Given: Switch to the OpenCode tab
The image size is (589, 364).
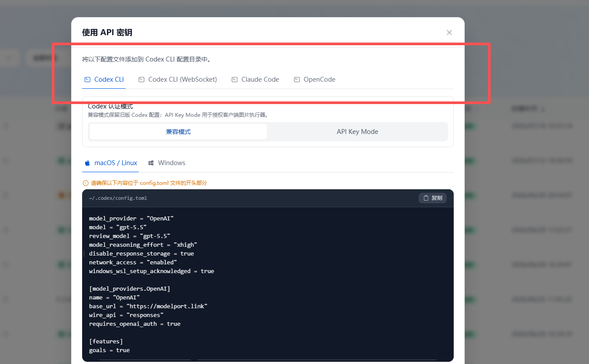Looking at the screenshot, I should coord(314,79).
